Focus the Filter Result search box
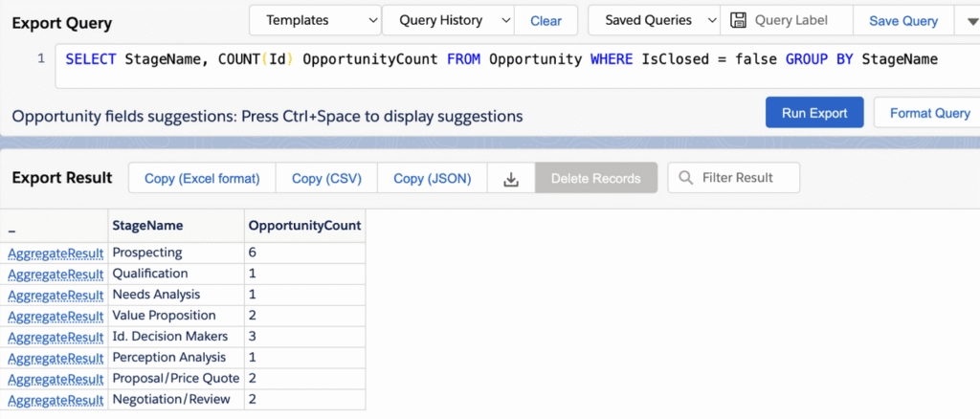 [x=734, y=178]
